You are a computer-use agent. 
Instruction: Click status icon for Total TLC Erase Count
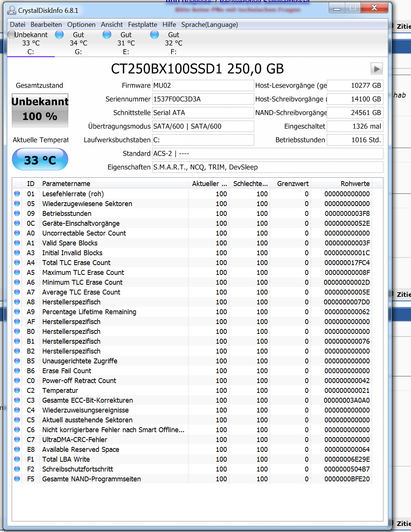pos(17,262)
